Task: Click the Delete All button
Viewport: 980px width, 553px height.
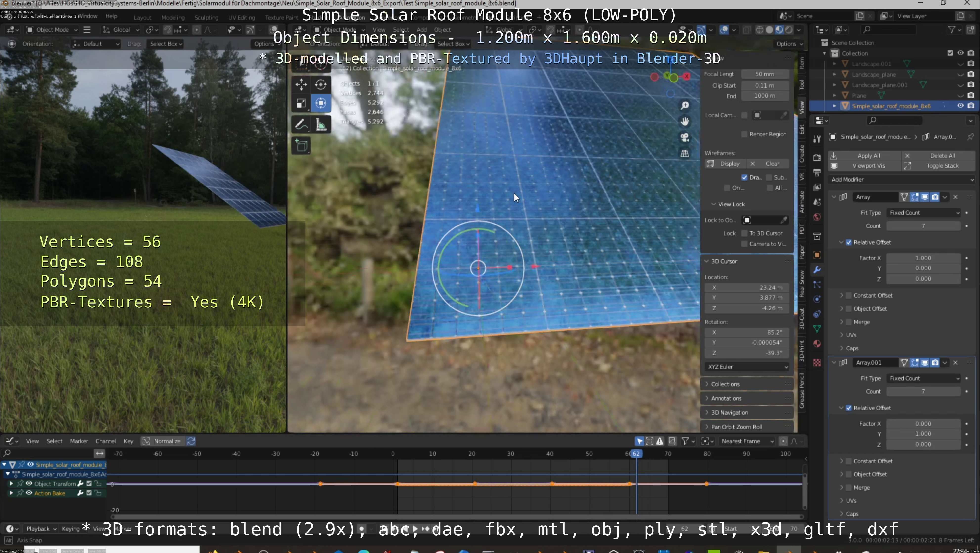Action: (938, 156)
